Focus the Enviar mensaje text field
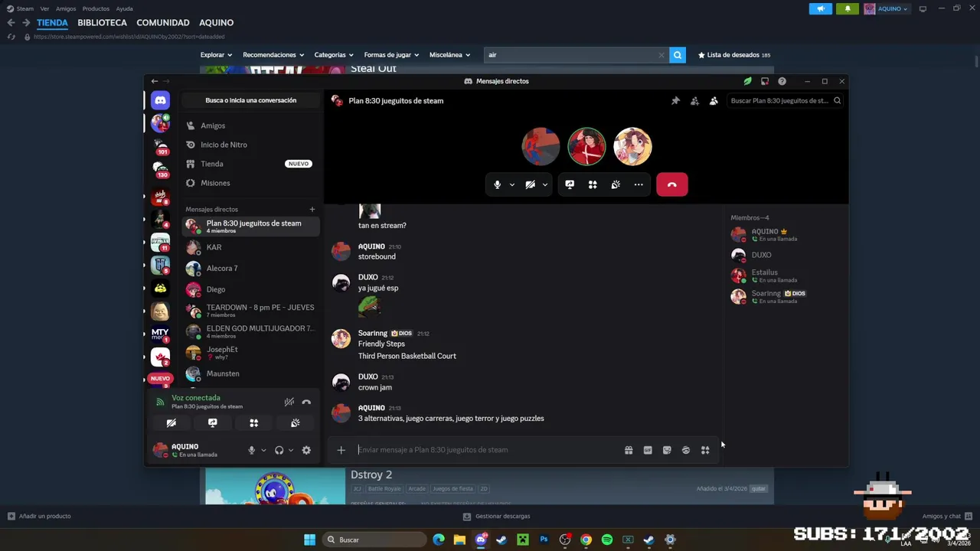980x551 pixels. click(487, 450)
